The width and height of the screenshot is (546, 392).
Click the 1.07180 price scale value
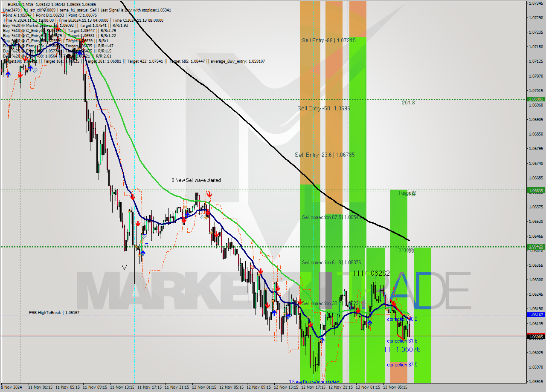click(x=536, y=46)
